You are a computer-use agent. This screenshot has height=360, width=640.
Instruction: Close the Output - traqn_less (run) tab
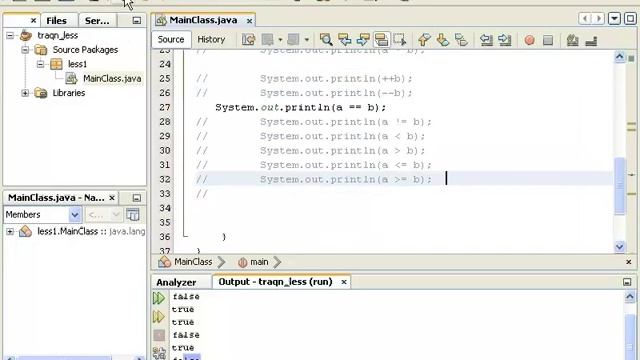(x=344, y=282)
